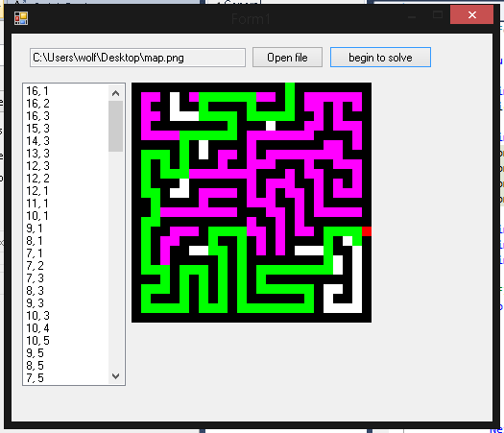This screenshot has height=433, width=504.
Task: Select list entry 7, 3
Action: coord(35,278)
